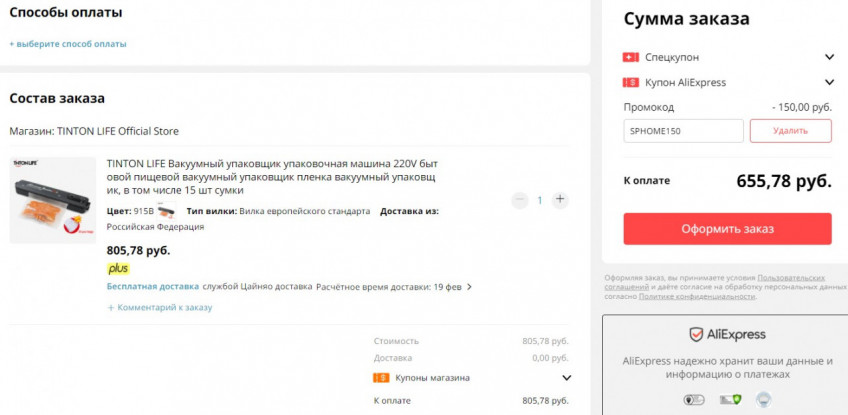This screenshot has height=415, width=848.
Task: Click Удалить to remove the promo code
Action: tap(790, 131)
